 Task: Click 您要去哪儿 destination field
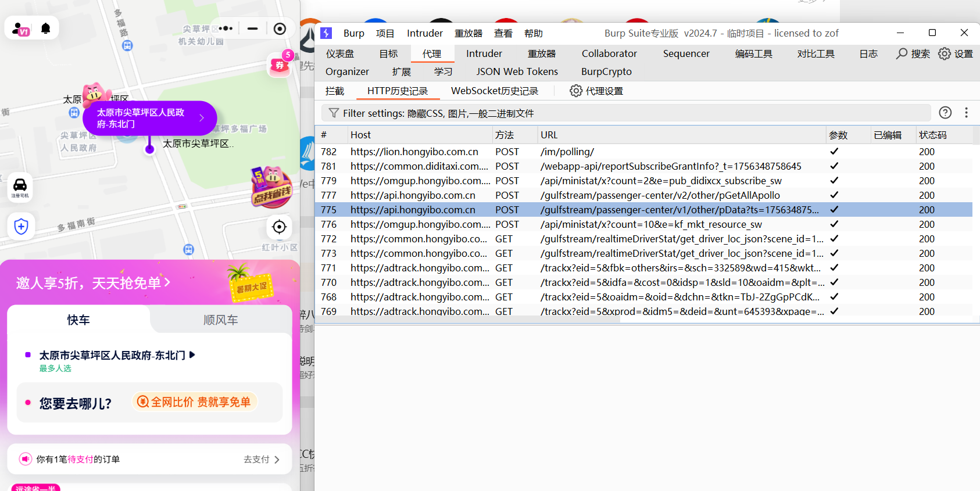click(149, 402)
